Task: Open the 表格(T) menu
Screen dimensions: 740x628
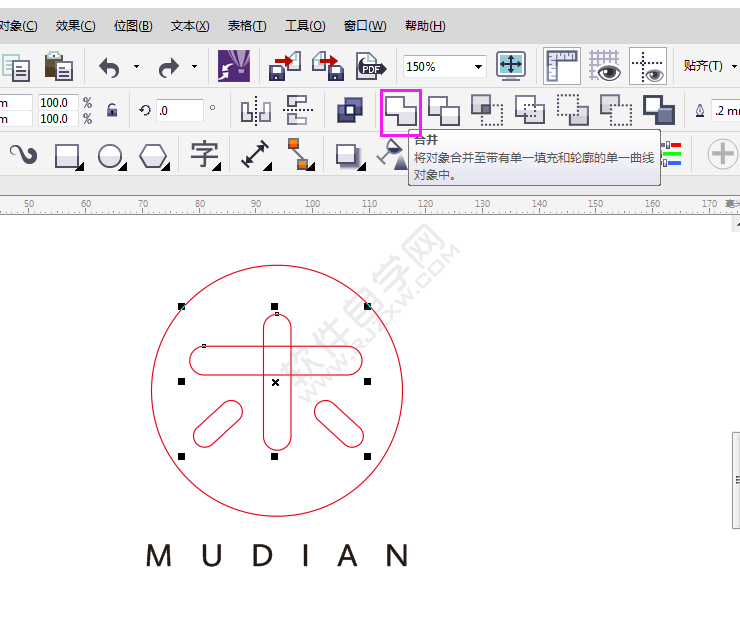Action: (x=247, y=25)
